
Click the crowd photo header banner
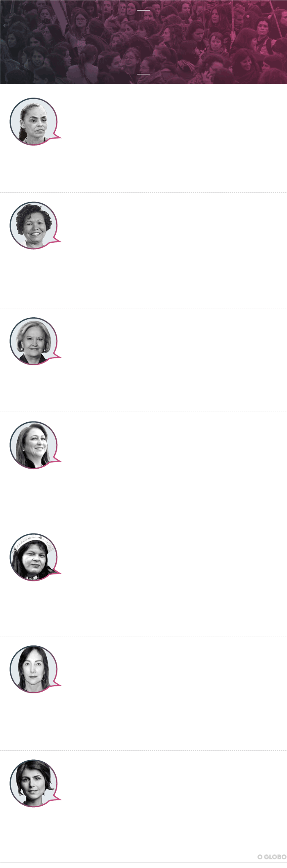pyautogui.click(x=143, y=42)
